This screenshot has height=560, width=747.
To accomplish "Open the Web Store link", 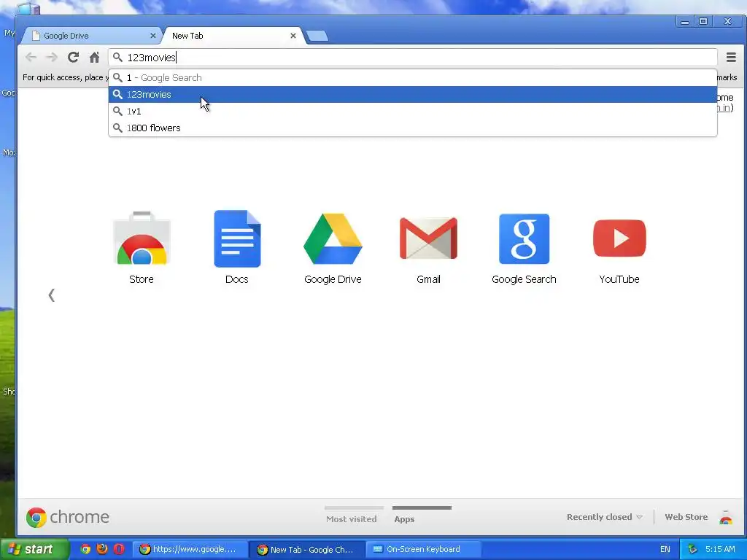I will pyautogui.click(x=686, y=517).
